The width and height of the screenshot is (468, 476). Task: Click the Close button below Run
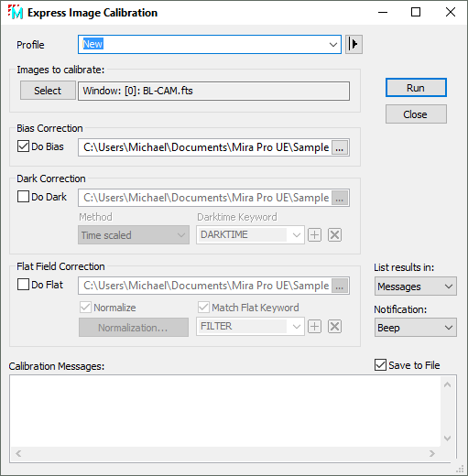(416, 114)
